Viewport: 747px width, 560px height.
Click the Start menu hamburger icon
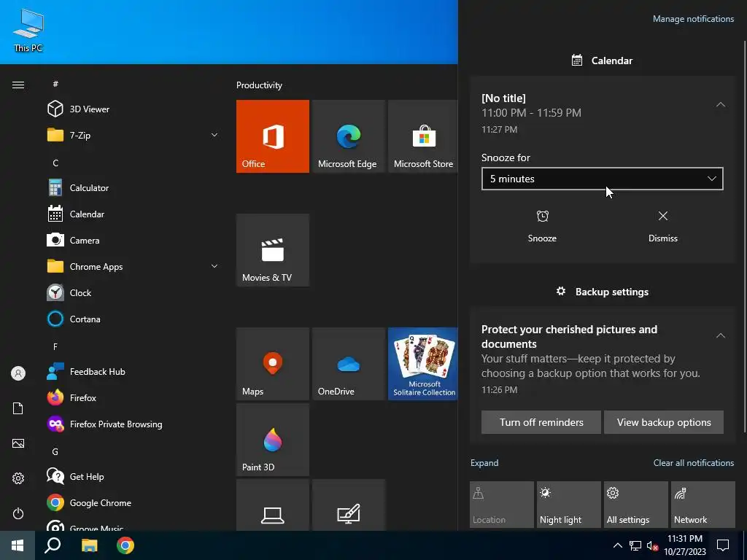click(x=18, y=85)
